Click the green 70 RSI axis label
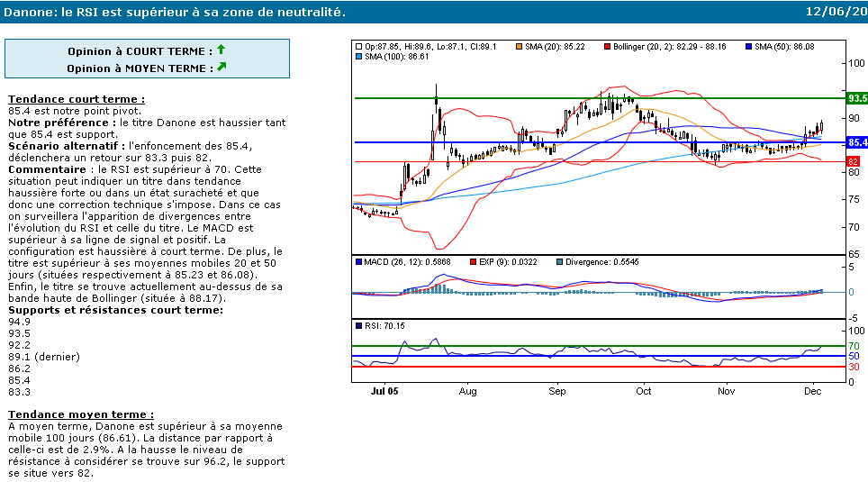This screenshot has height=482, width=868. point(854,346)
